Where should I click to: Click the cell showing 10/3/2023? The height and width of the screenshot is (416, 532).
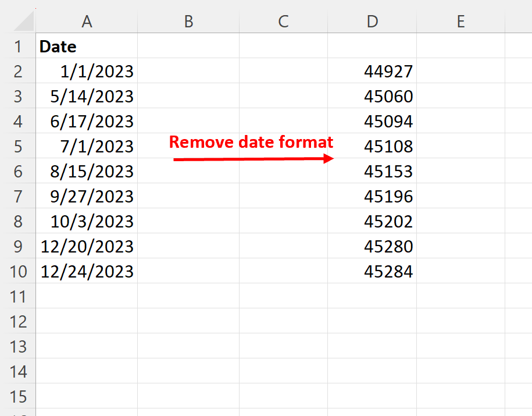tap(87, 221)
